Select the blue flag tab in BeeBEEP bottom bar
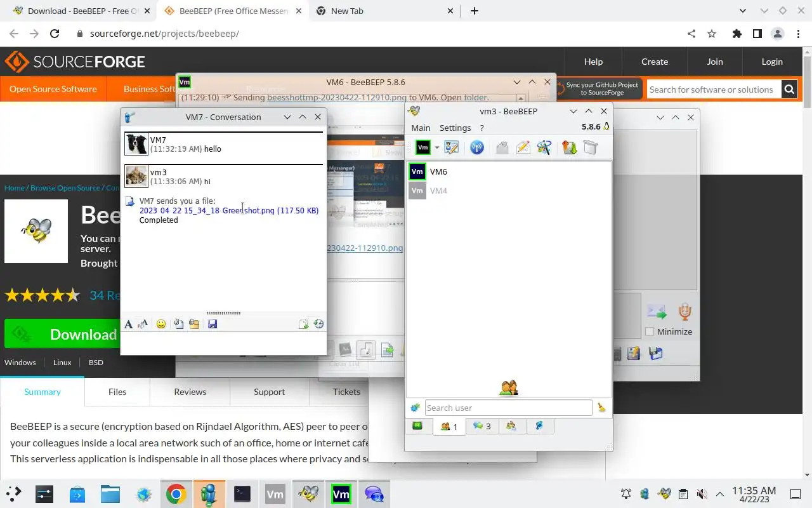 coord(539,426)
